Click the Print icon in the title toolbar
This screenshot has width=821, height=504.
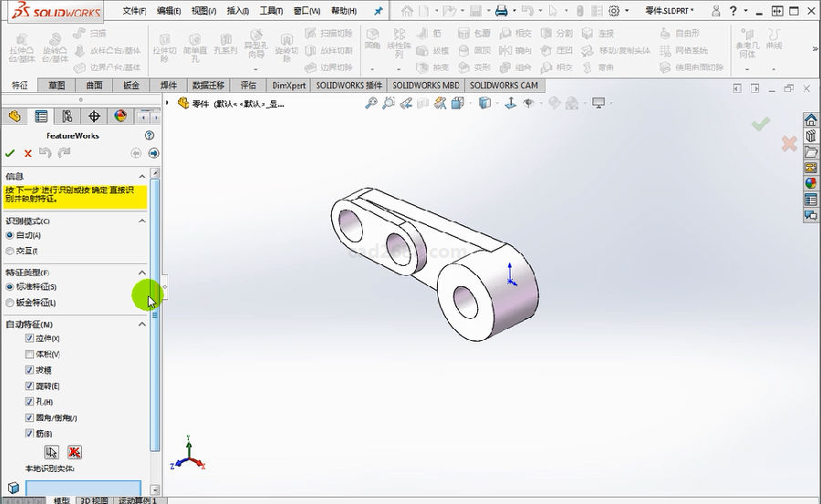501,11
